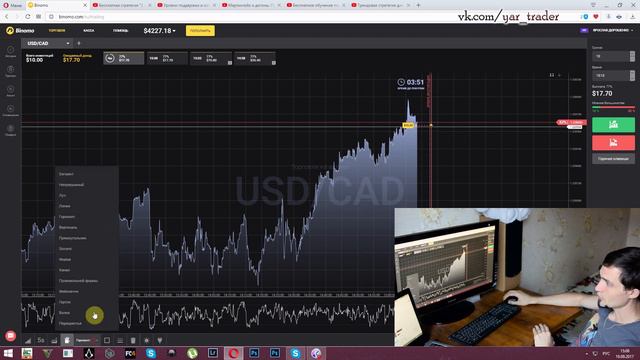Click the red heart bookmark icon in address bar

(596, 17)
